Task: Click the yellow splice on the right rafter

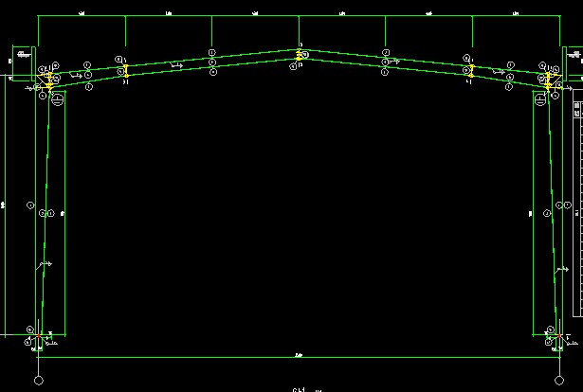Action: [471, 71]
